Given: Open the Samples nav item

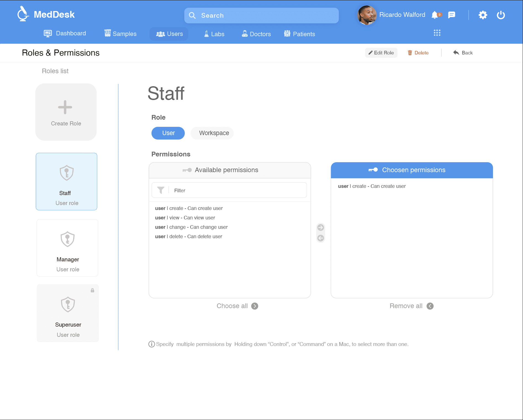Looking at the screenshot, I should (x=120, y=34).
